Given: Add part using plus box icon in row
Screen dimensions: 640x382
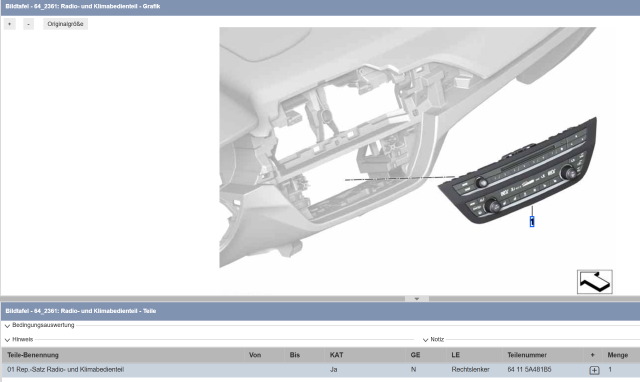Looking at the screenshot, I should pos(594,370).
